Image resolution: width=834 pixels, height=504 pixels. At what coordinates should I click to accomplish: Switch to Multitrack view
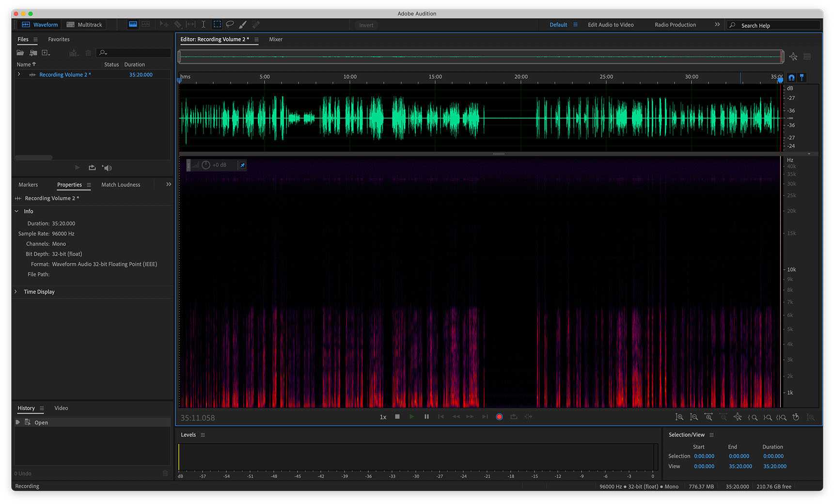tap(84, 25)
